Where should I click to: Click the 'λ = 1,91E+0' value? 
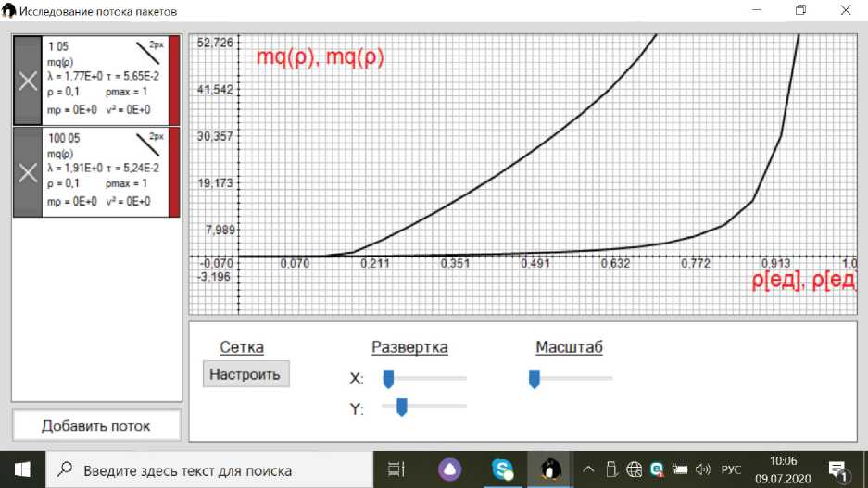[75, 168]
